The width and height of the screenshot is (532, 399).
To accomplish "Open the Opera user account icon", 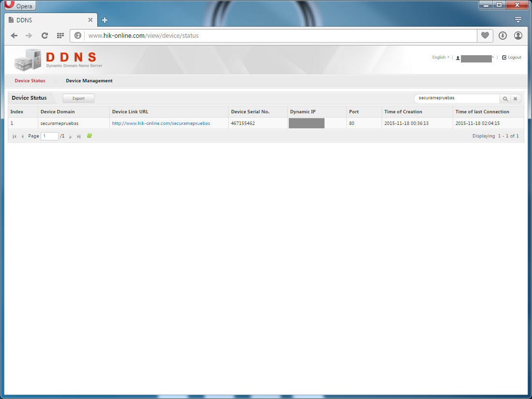I will click(518, 36).
